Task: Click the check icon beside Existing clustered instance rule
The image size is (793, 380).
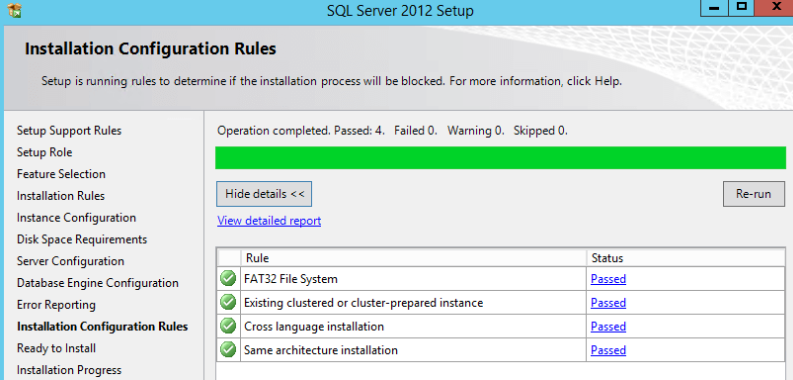Action: pos(228,302)
